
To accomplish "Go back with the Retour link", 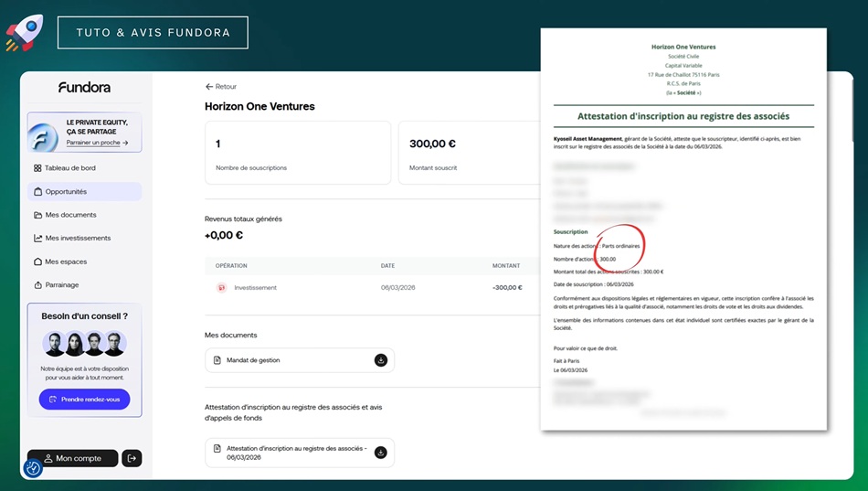I will point(220,87).
